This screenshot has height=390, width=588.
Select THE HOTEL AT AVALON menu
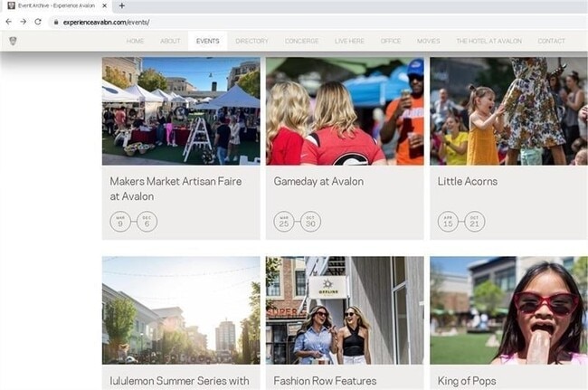click(488, 41)
